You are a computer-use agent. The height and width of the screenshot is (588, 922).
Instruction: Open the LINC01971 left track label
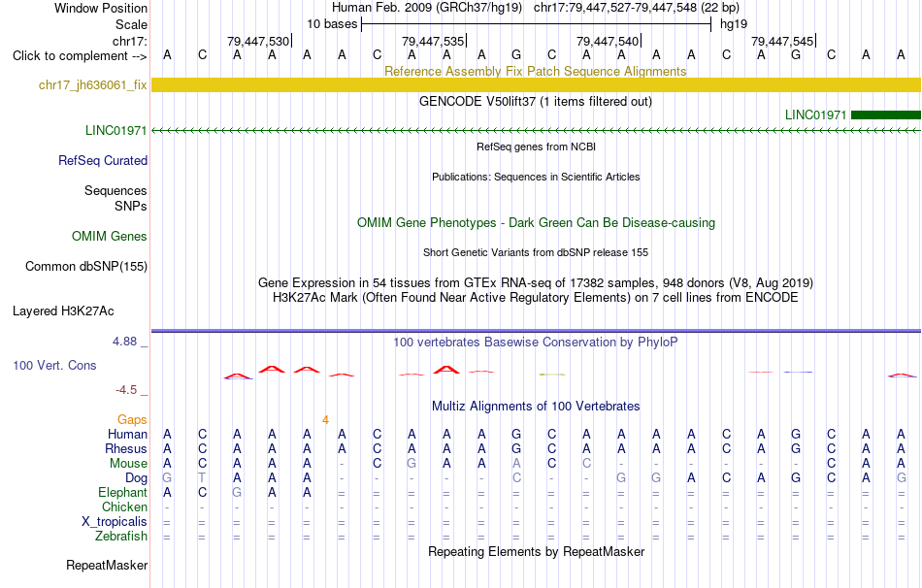click(115, 130)
